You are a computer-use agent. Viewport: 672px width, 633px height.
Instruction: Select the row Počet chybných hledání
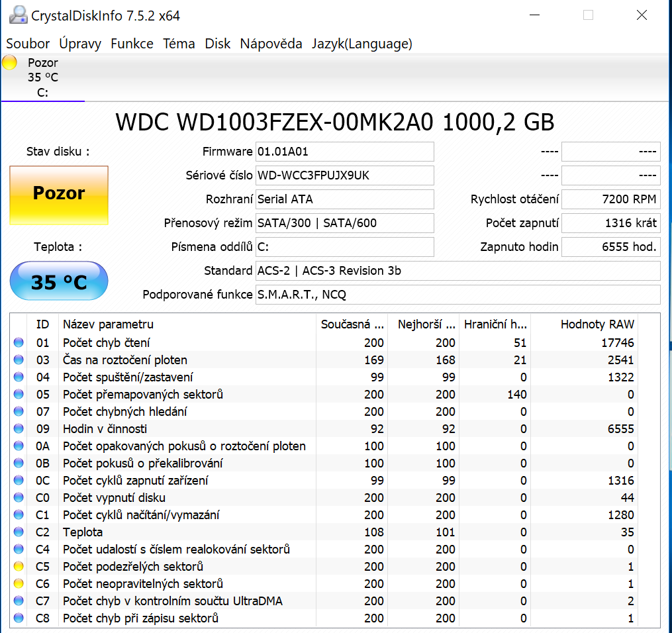tap(324, 411)
